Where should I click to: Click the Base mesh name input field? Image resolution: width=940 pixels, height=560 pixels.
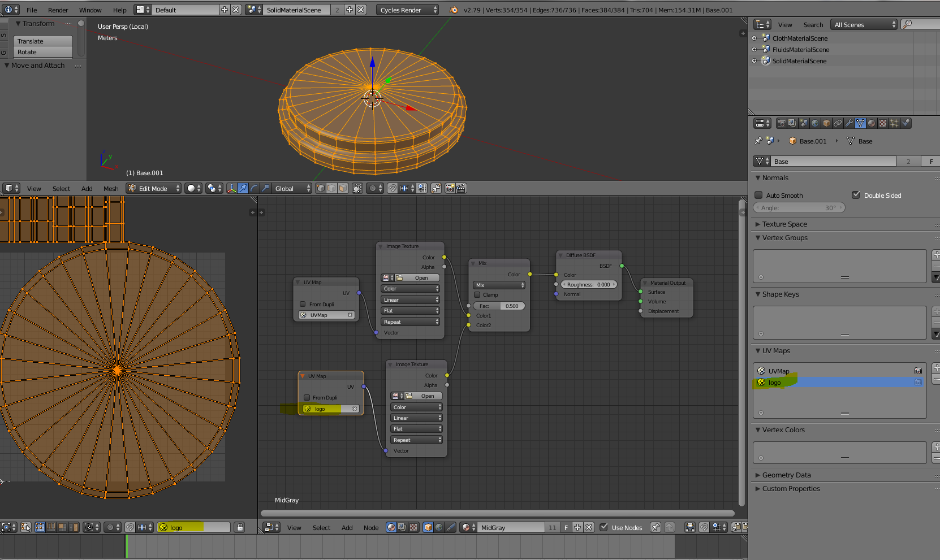[x=834, y=161]
